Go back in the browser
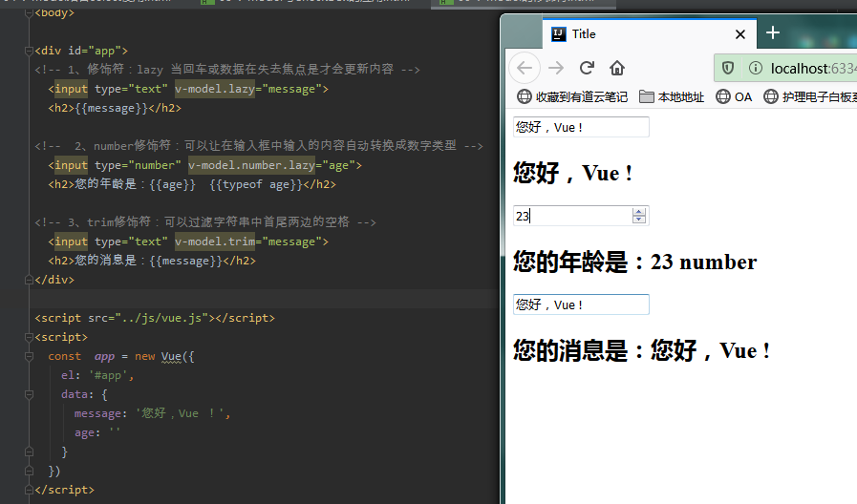 [525, 69]
